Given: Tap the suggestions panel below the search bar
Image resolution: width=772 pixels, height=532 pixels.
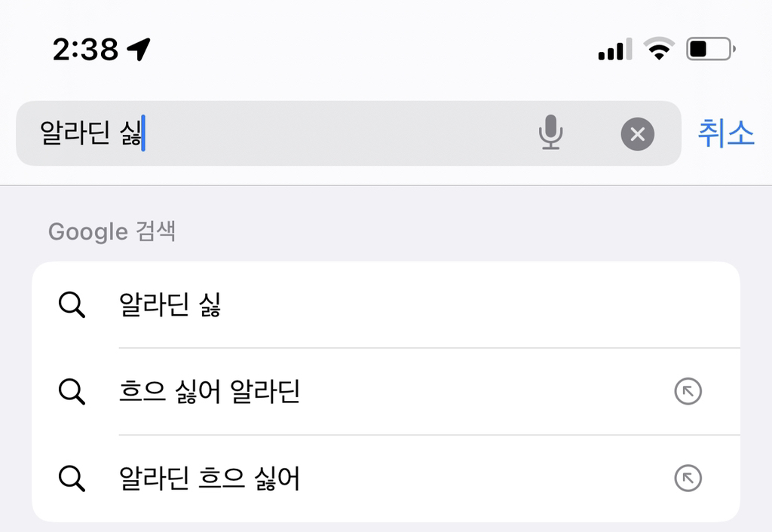Looking at the screenshot, I should tap(386, 392).
